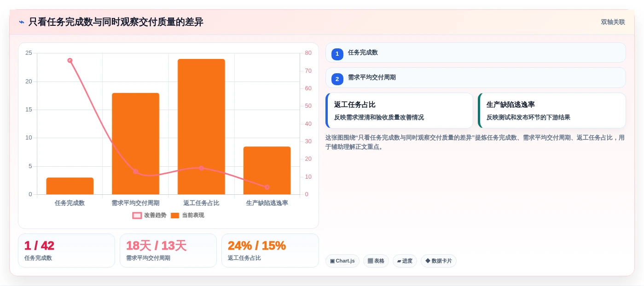
Task: Click the orange 当前表现 legend swatch
Action: point(175,216)
